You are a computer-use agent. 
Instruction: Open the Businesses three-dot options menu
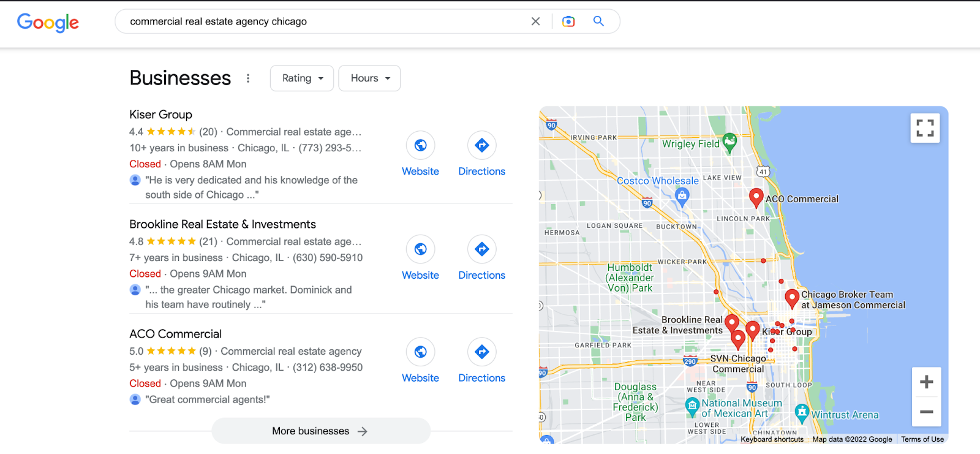click(248, 78)
